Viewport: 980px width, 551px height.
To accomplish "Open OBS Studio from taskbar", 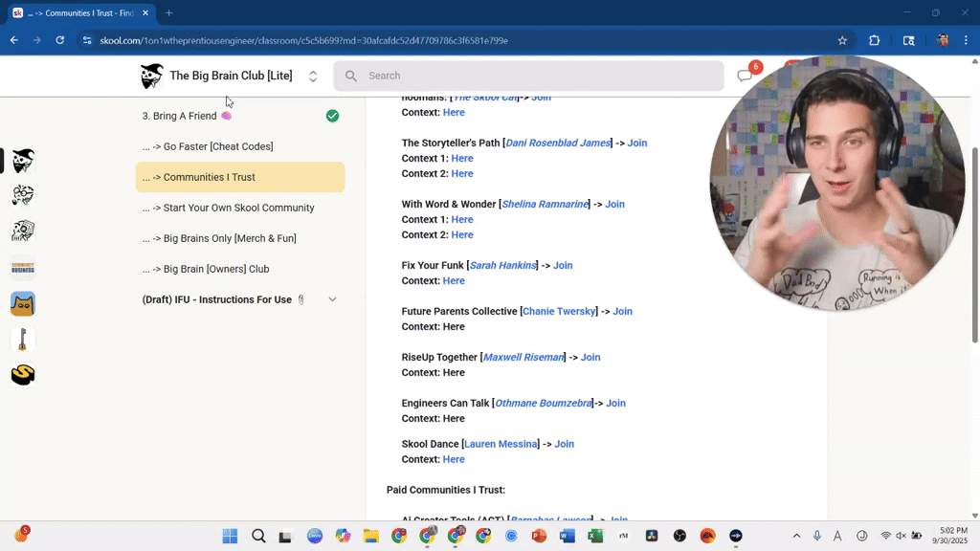I will click(x=679, y=536).
